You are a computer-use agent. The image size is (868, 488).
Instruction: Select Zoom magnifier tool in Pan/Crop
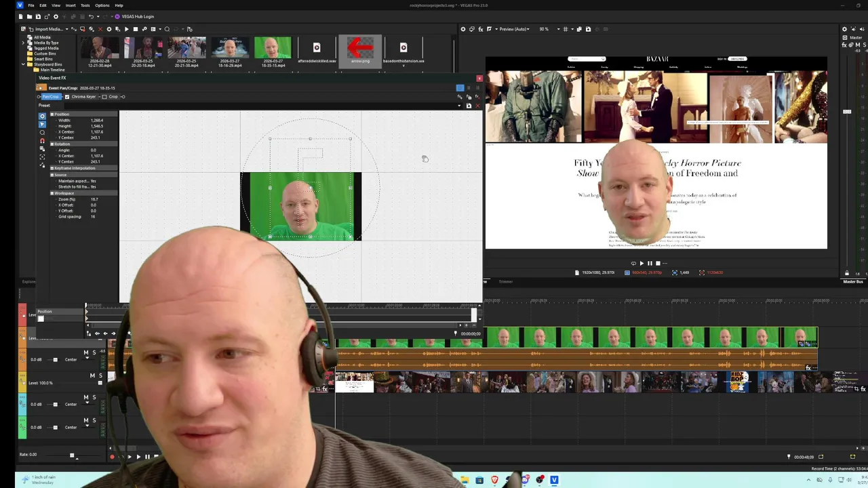(x=42, y=132)
